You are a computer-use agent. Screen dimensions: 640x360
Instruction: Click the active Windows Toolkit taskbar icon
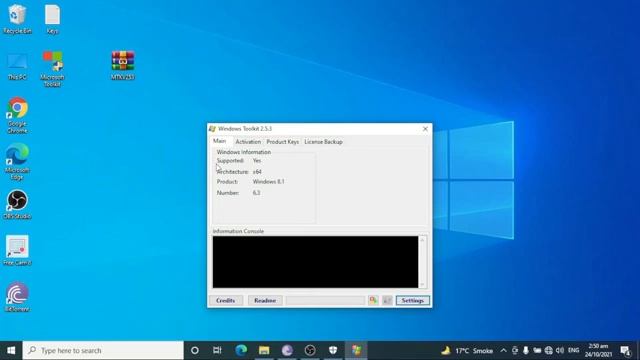[356, 350]
